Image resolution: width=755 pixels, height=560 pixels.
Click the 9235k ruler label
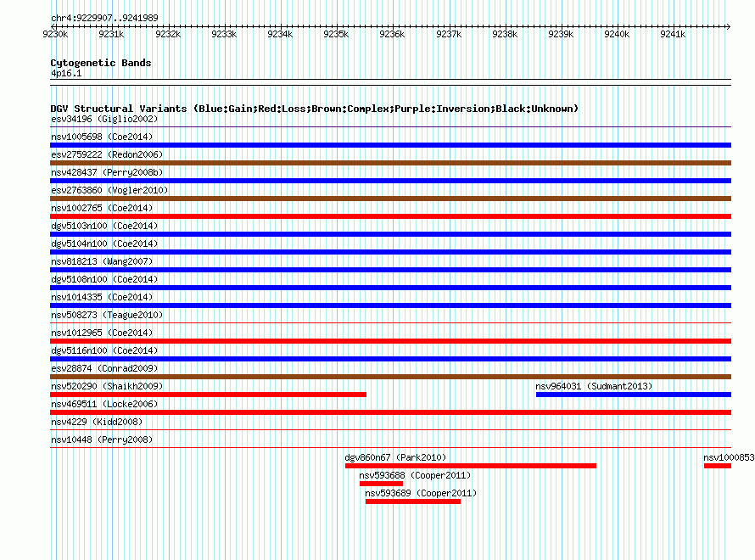pyautogui.click(x=336, y=34)
